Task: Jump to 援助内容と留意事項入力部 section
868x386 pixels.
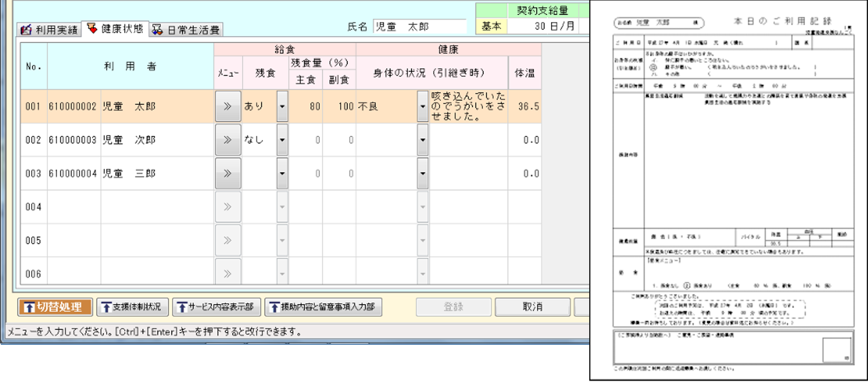Action: pos(323,307)
